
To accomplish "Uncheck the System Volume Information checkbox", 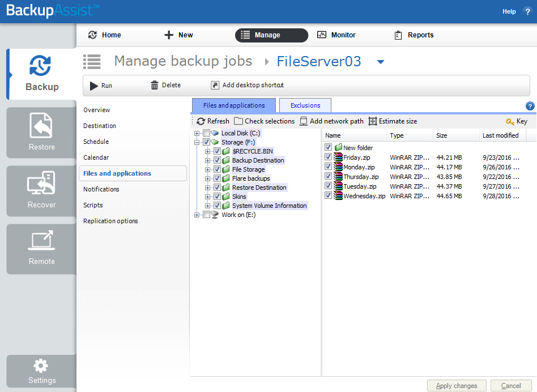I will (217, 206).
